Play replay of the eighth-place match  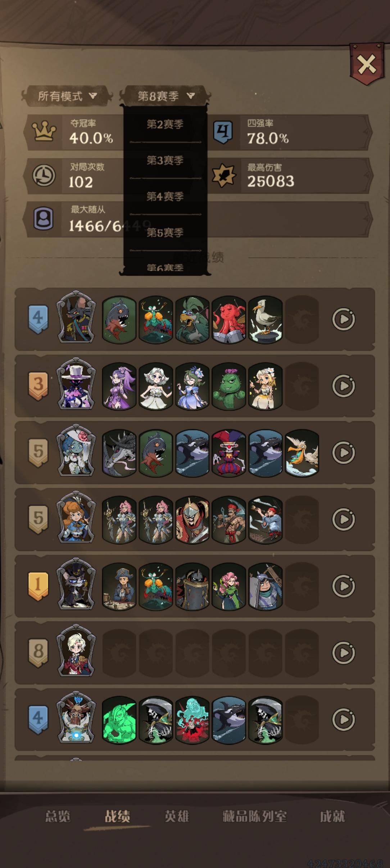coord(344,653)
